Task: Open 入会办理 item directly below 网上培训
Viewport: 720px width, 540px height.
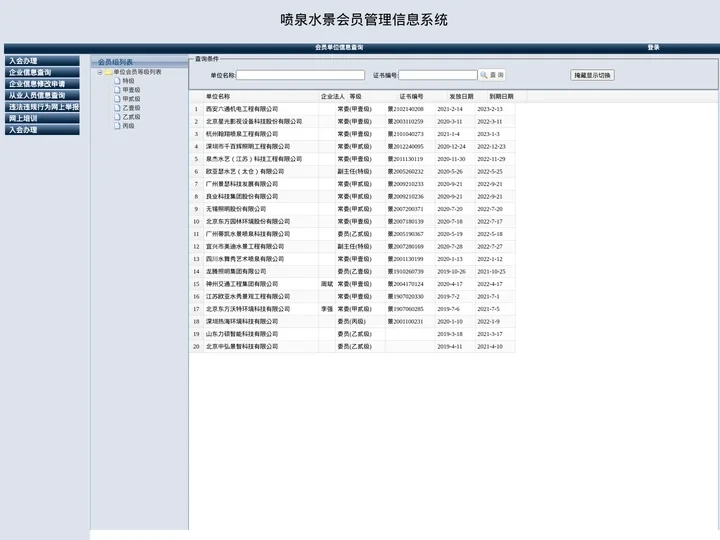Action: click(42, 129)
